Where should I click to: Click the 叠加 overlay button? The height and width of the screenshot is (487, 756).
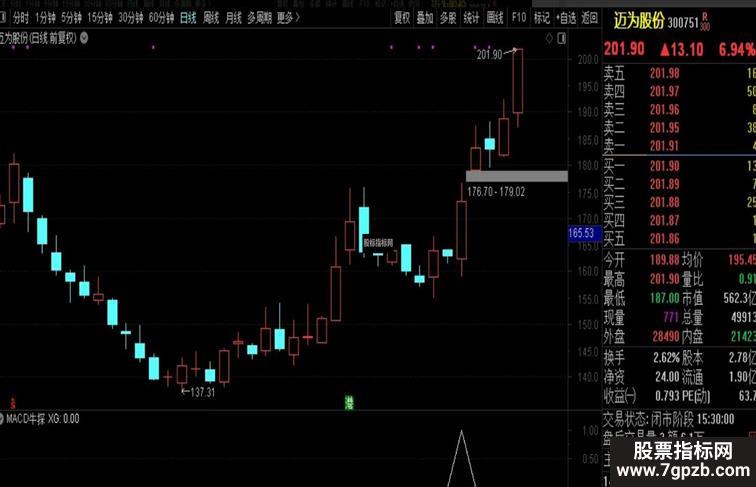click(425, 18)
